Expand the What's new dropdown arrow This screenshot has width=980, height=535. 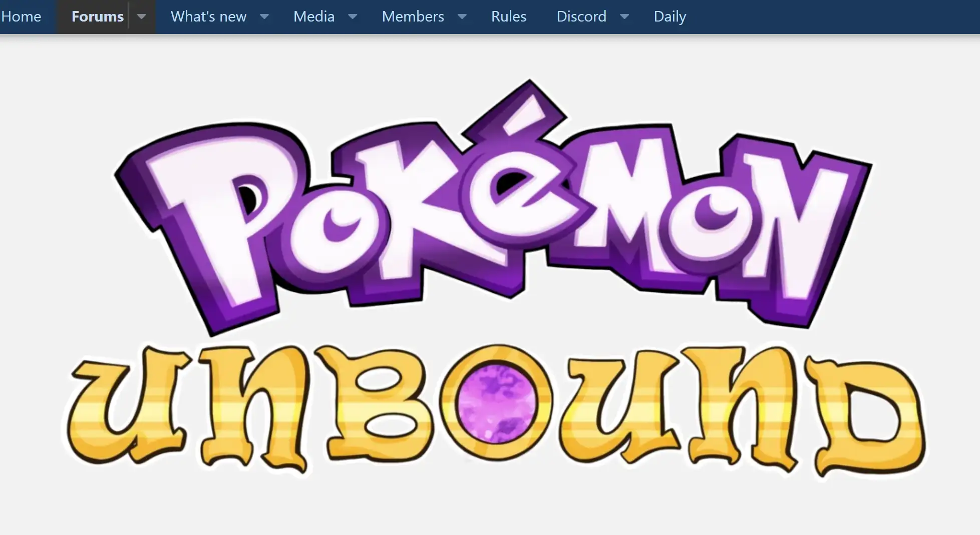[264, 17]
